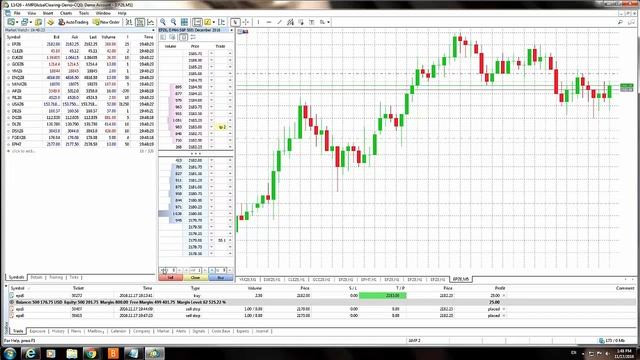Switch to the active EP26,M5 chart tab
Screen dimensions: 640x360
(461, 279)
